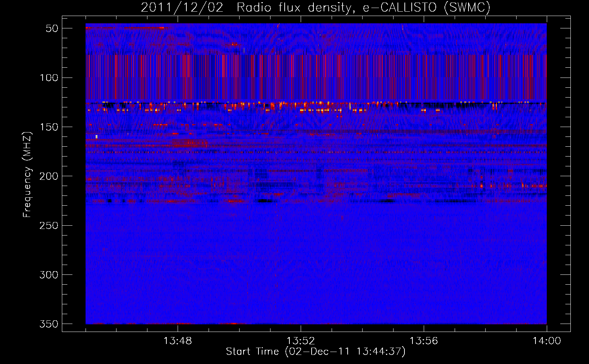Click the '14:00' time tick label
This screenshot has height=364, width=589.
547,341
